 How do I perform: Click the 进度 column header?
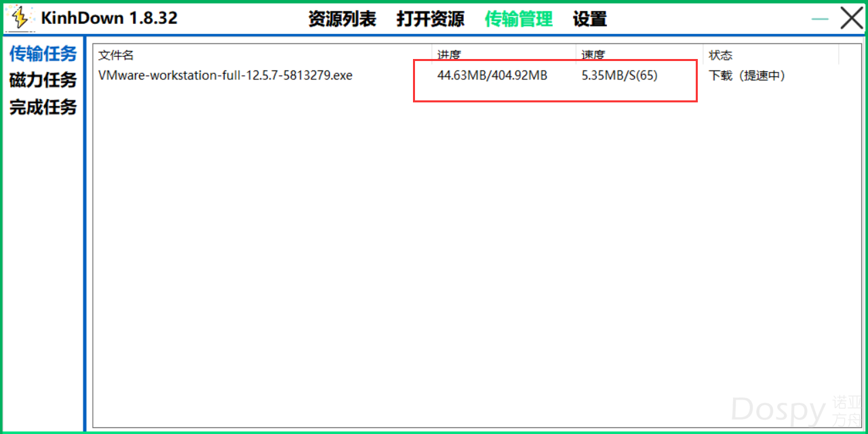[504, 55]
